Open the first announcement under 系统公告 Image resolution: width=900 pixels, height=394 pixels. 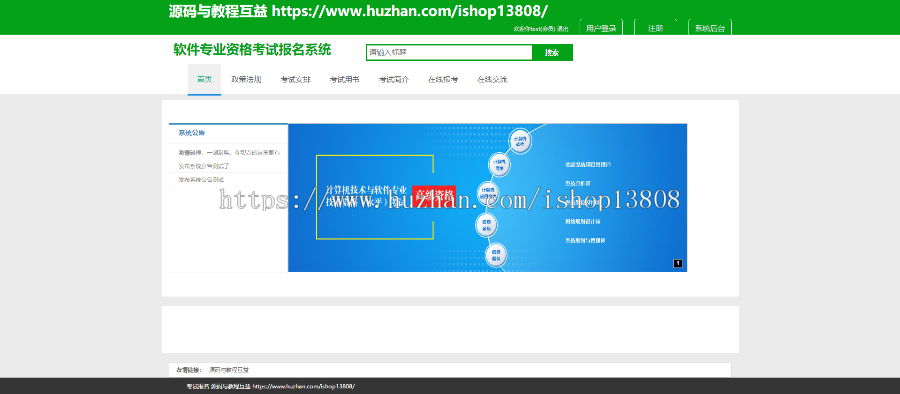tap(229, 152)
